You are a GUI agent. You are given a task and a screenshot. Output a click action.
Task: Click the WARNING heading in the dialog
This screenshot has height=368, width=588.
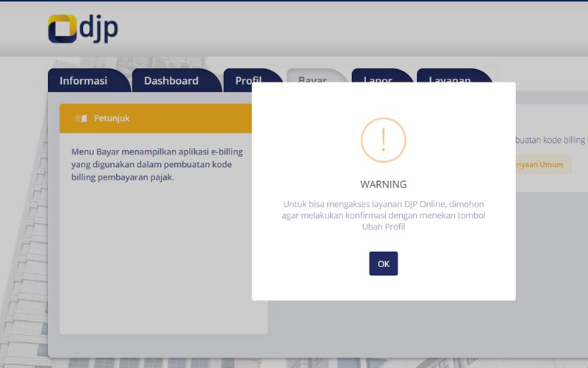coord(383,184)
